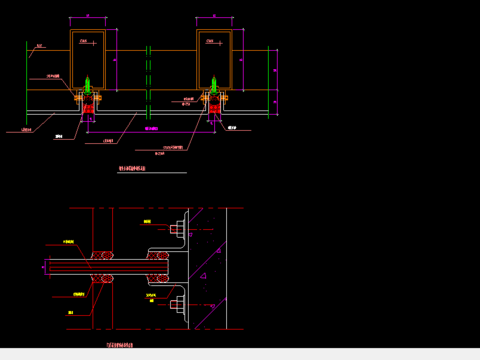Pick the red sealant joint under right tube

point(215,108)
